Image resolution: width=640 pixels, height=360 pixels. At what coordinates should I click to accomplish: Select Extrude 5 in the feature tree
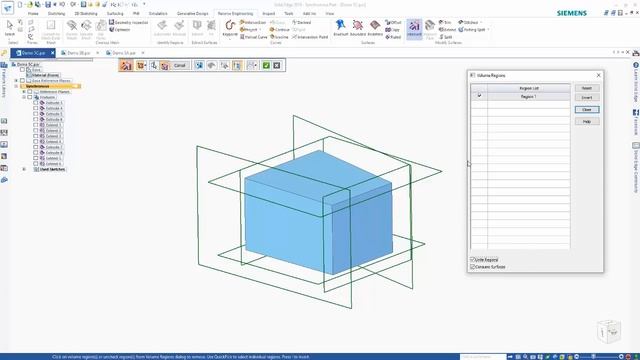click(54, 114)
